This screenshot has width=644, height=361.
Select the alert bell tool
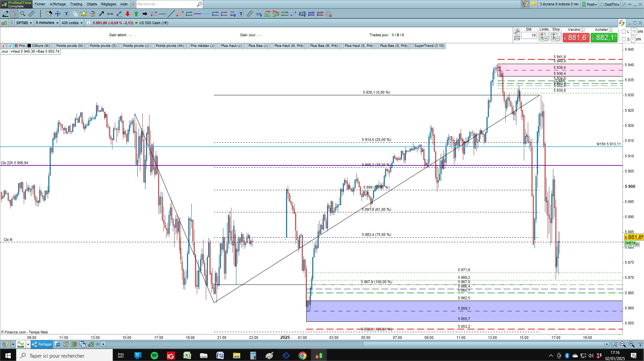(x=84, y=14)
